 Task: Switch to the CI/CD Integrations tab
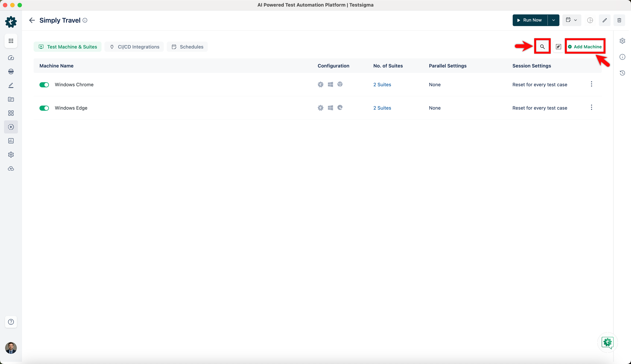pos(134,47)
